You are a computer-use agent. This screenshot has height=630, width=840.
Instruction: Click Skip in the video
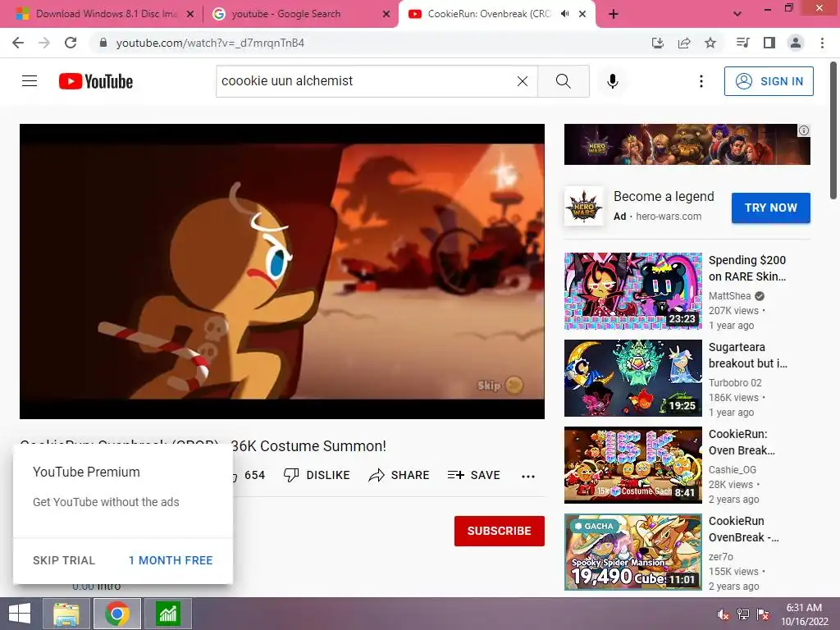coord(500,386)
